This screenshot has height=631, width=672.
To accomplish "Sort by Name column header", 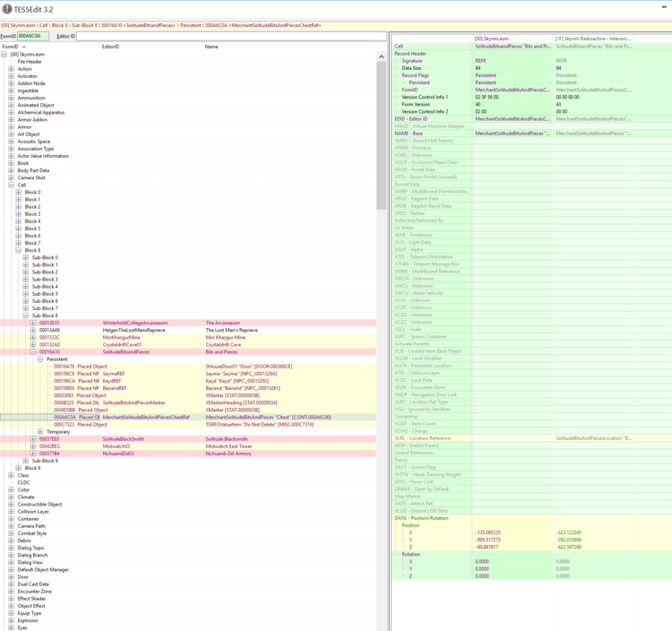I will pyautogui.click(x=211, y=47).
